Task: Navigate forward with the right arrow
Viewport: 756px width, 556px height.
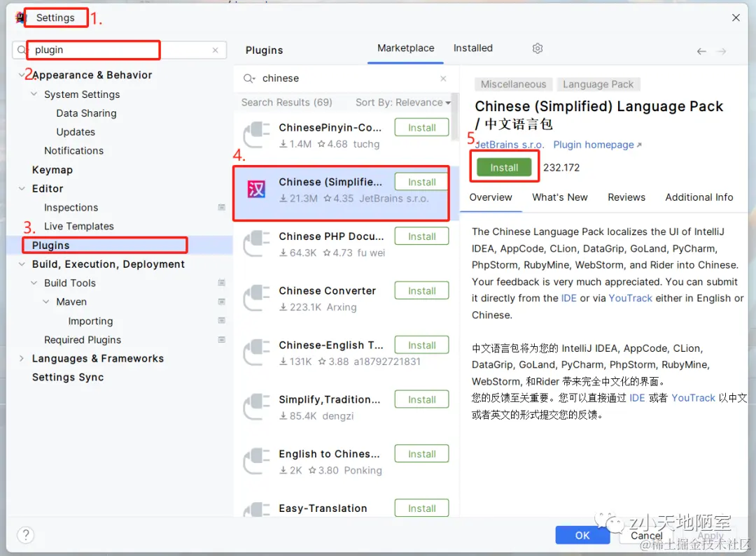Action: tap(721, 51)
